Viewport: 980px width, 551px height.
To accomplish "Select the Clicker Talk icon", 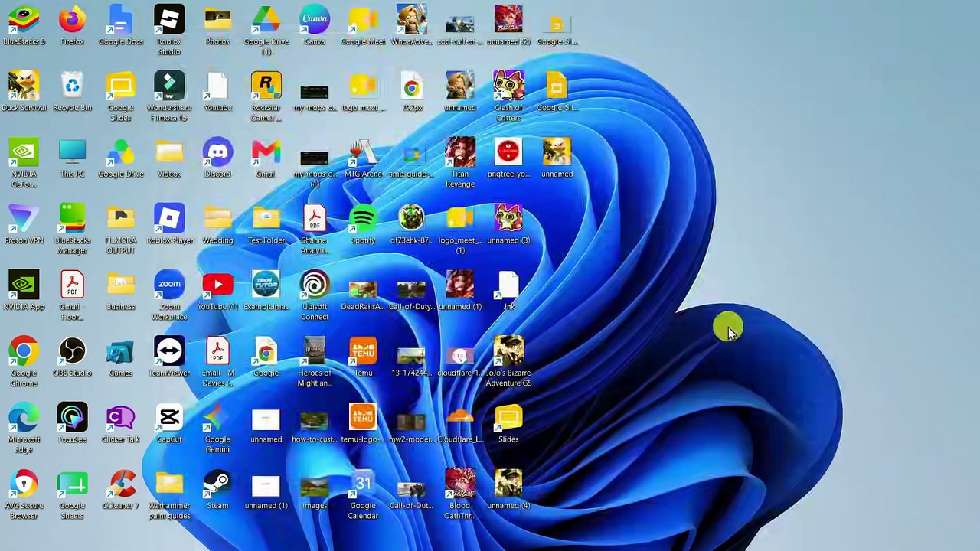I will point(121,417).
